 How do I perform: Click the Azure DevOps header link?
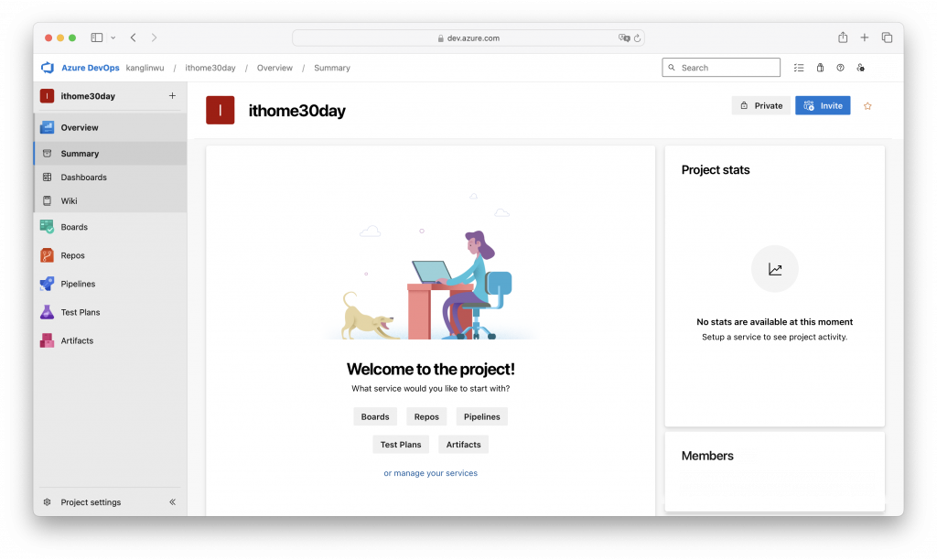tap(91, 68)
